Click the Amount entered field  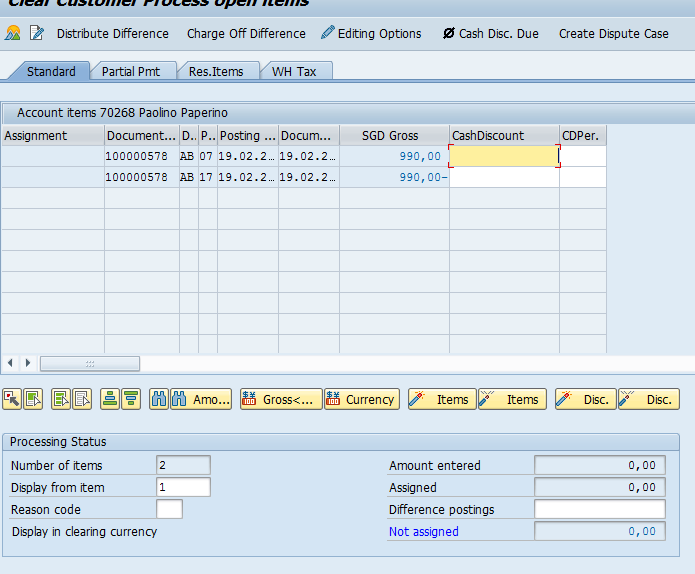600,465
